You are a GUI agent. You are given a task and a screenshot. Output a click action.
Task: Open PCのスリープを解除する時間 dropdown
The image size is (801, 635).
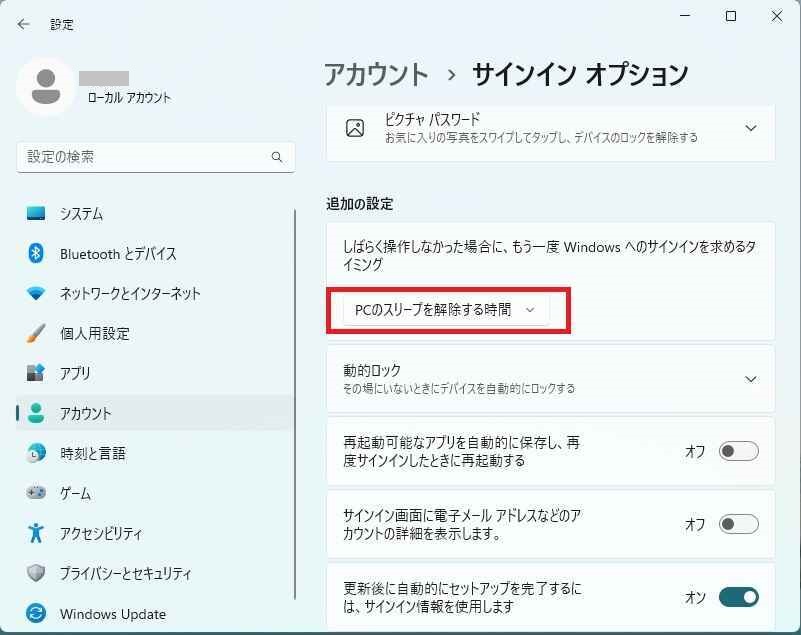(445, 310)
